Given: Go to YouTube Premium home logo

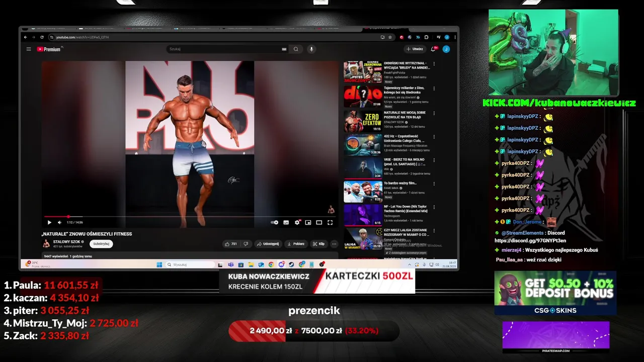Looking at the screenshot, I should click(x=49, y=49).
